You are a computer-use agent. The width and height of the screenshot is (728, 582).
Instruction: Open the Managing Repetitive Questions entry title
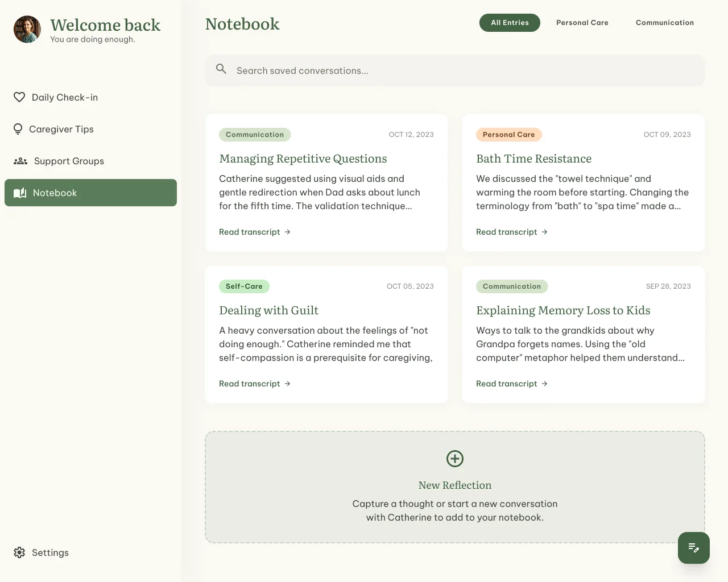pos(303,159)
